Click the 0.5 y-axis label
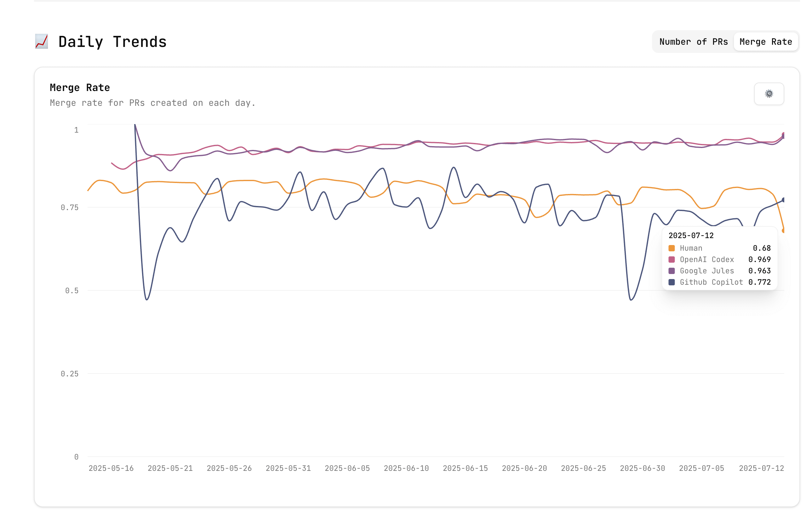The width and height of the screenshot is (812, 514). pos(71,291)
